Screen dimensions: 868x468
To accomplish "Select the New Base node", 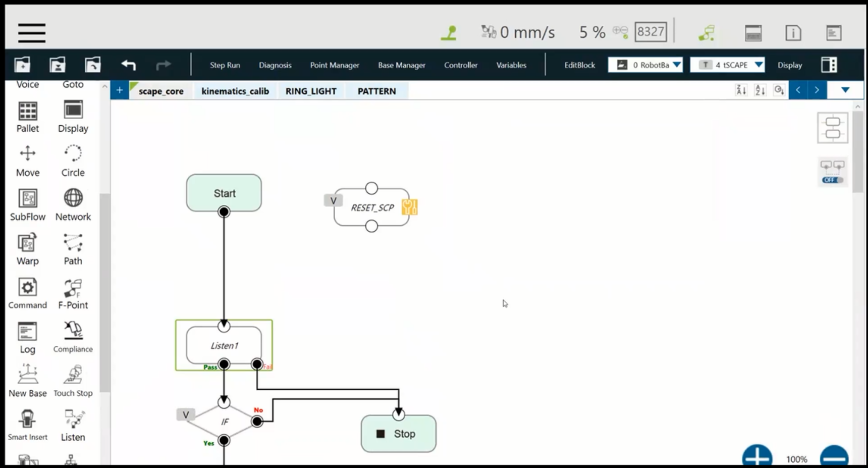I will point(28,382).
